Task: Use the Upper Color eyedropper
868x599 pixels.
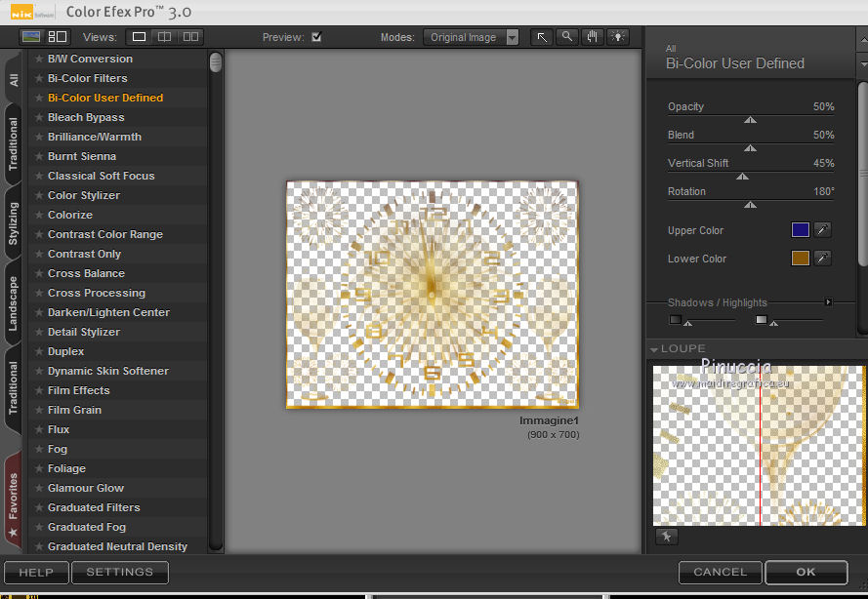Action: (x=823, y=230)
